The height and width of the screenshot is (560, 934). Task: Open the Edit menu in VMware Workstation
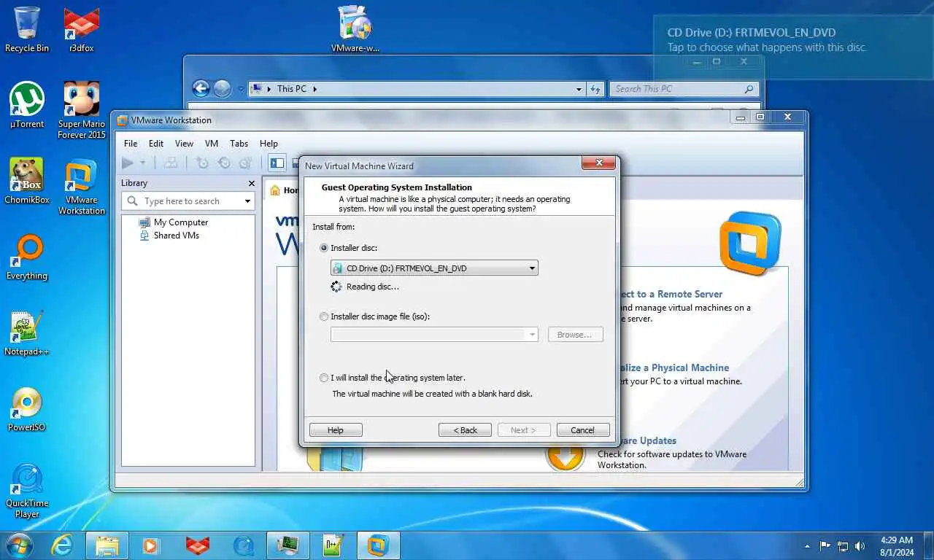156,144
